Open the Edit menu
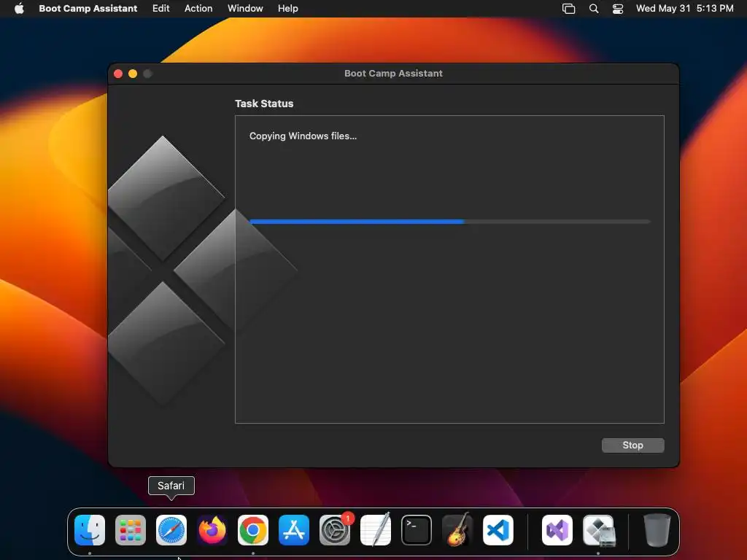The image size is (747, 560). point(161,9)
